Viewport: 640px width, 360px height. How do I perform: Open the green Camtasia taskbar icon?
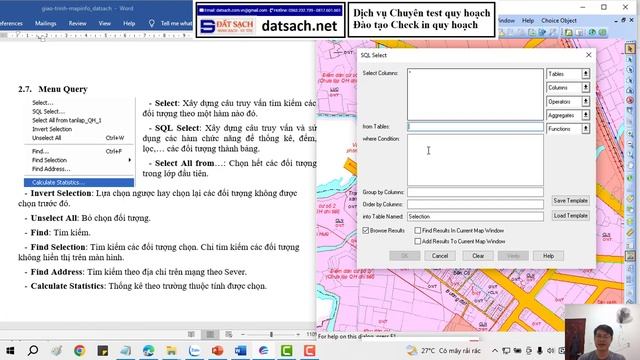click(x=287, y=351)
